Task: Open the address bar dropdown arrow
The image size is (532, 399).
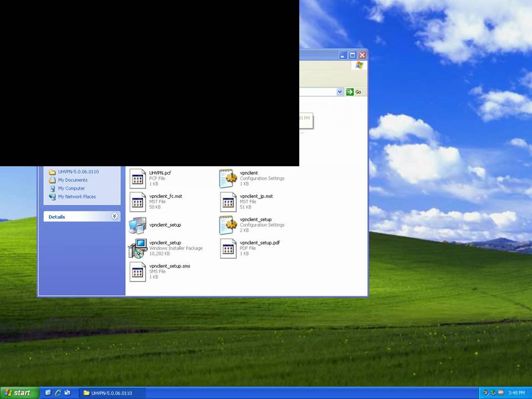Action: [340, 92]
